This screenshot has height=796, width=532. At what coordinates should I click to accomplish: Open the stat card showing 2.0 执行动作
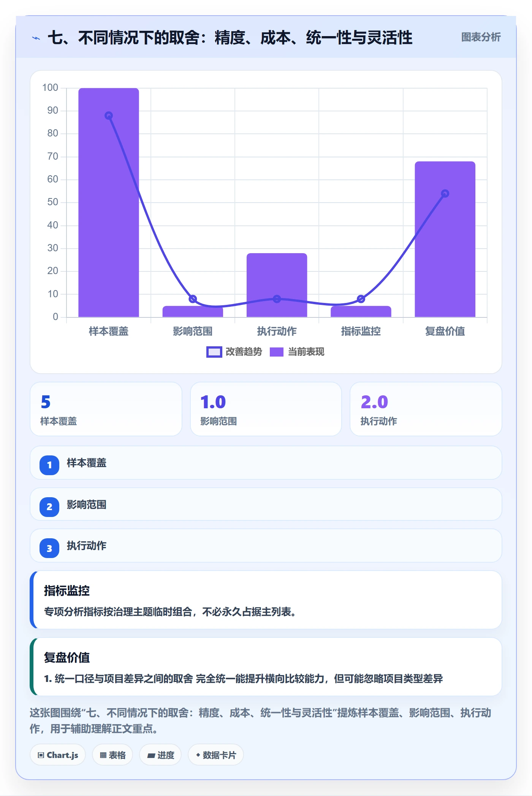pyautogui.click(x=426, y=409)
